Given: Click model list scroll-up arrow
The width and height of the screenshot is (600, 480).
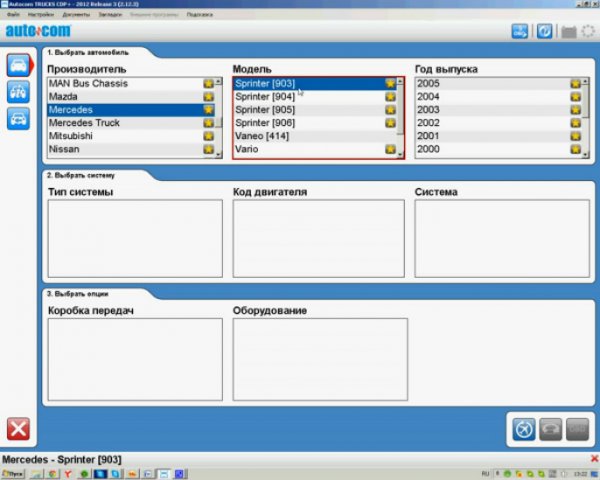Looking at the screenshot, I should (x=400, y=82).
